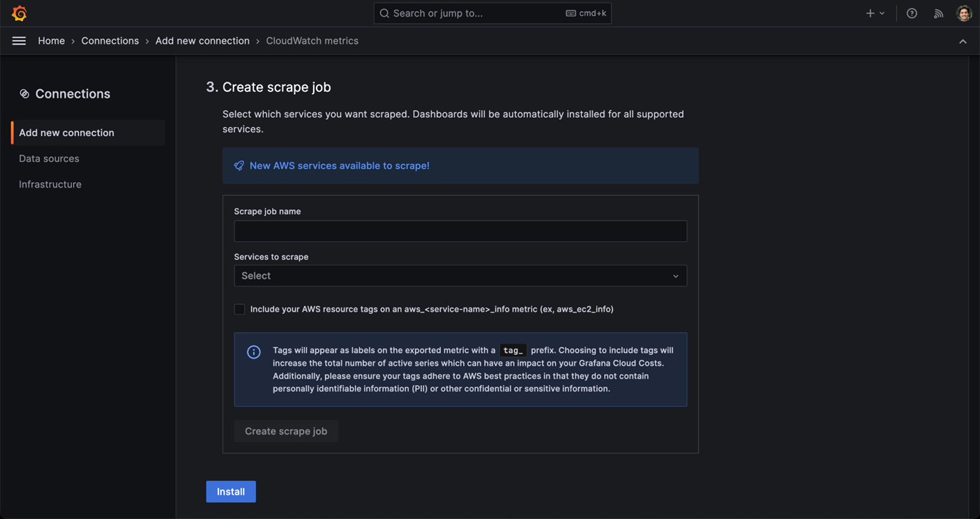Viewport: 980px width, 519px height.
Task: Click the Install button
Action: tap(230, 491)
